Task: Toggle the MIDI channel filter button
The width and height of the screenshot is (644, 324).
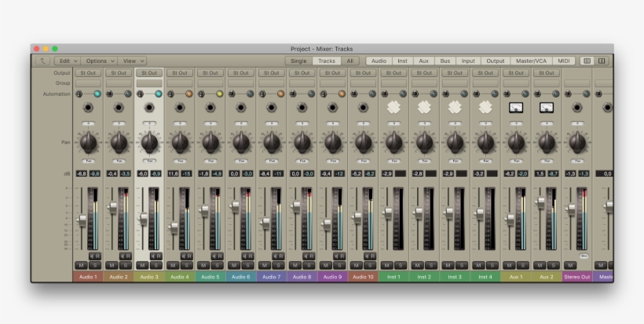Action: (564, 61)
